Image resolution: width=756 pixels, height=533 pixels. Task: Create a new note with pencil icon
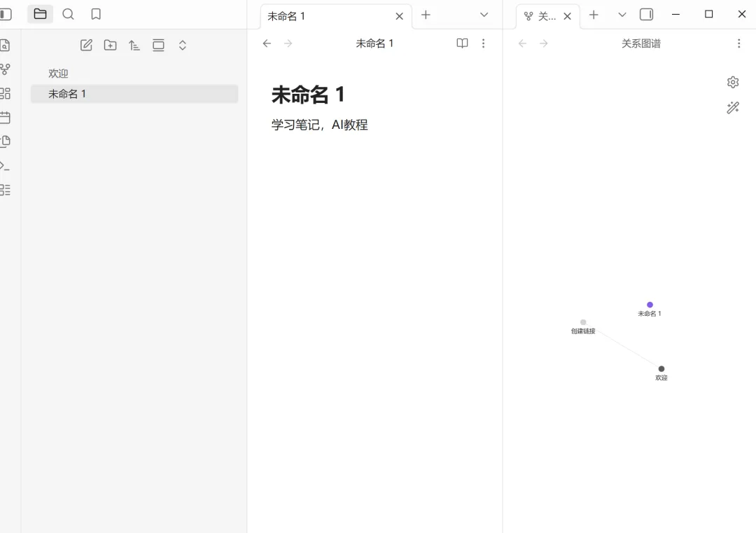tap(86, 46)
